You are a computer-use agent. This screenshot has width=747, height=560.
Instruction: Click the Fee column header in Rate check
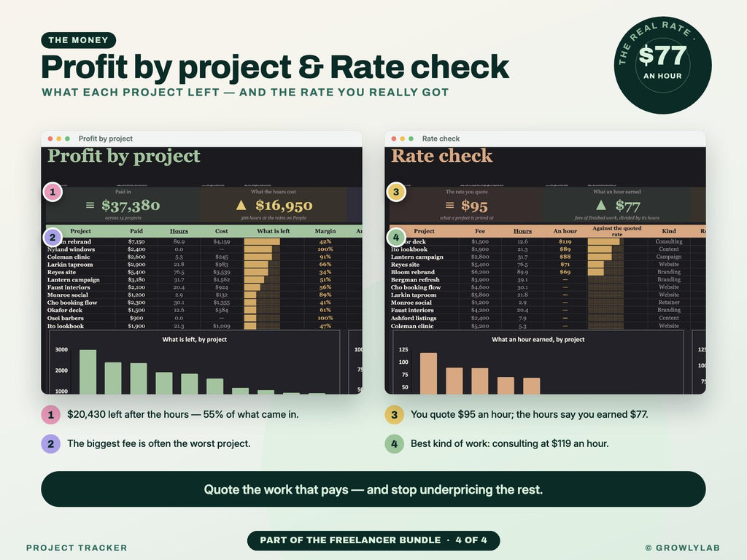480,231
